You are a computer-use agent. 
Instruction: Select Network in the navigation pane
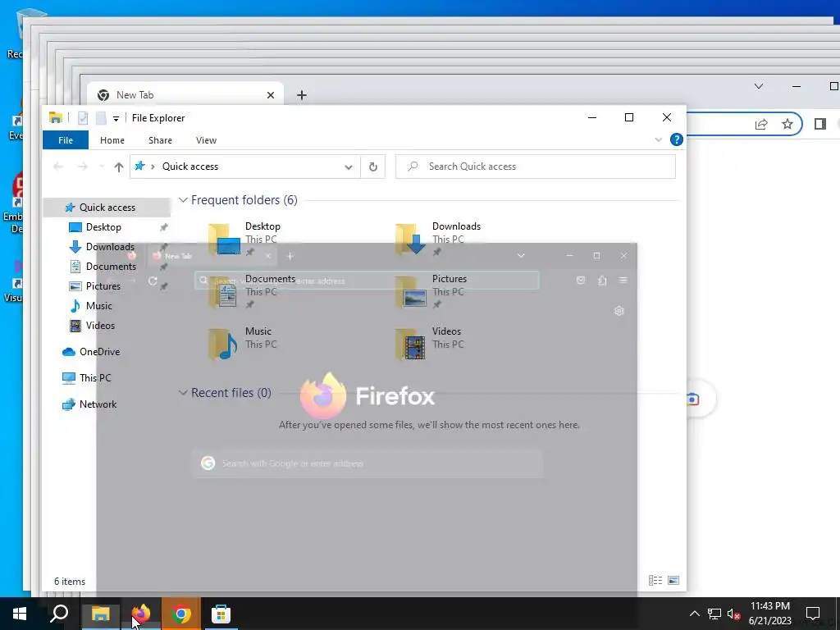(x=98, y=404)
